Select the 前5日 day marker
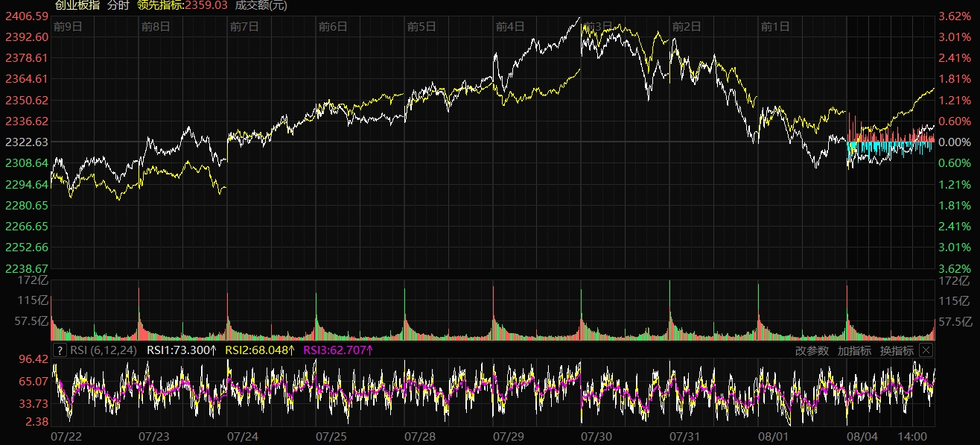The image size is (980, 445). click(421, 27)
